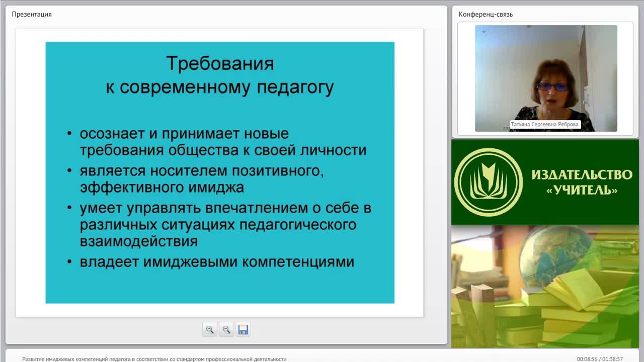Click the Издательство «Учитель» logo emblem
Viewport: 644px width, 362px height.
[x=488, y=182]
